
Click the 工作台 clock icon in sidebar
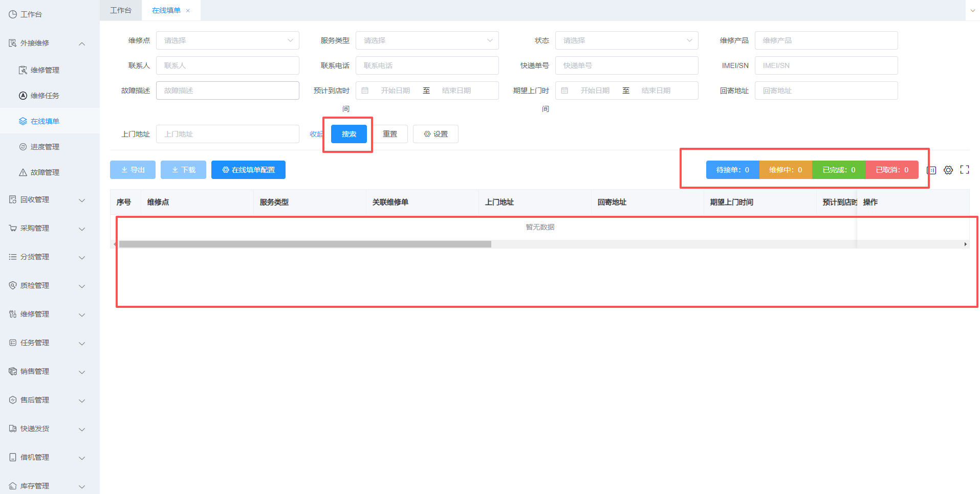point(13,14)
